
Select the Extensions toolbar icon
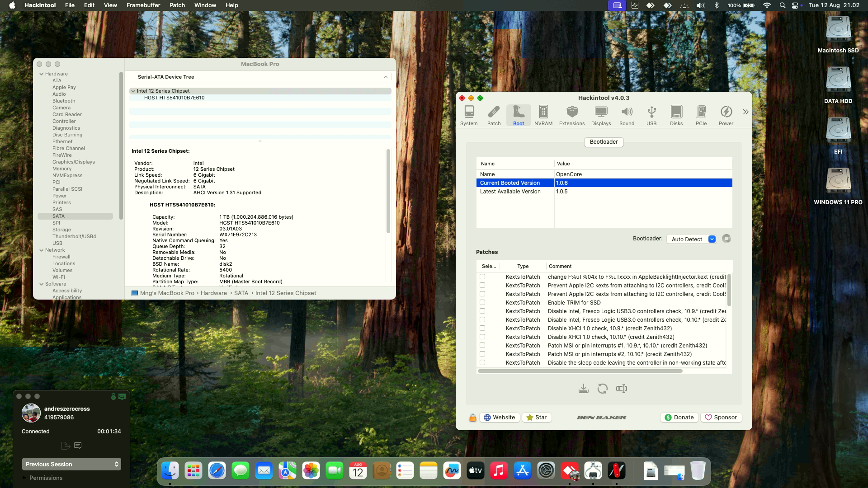(571, 116)
